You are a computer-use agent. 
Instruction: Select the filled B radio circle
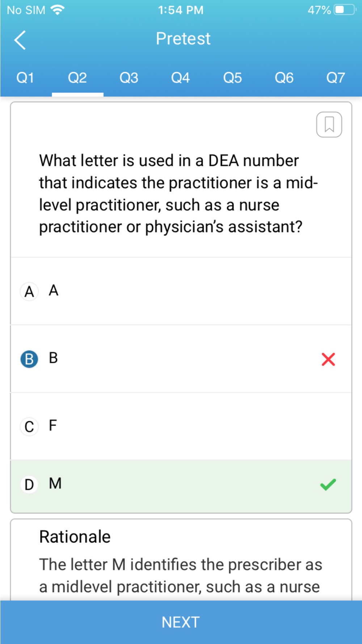[x=29, y=359]
